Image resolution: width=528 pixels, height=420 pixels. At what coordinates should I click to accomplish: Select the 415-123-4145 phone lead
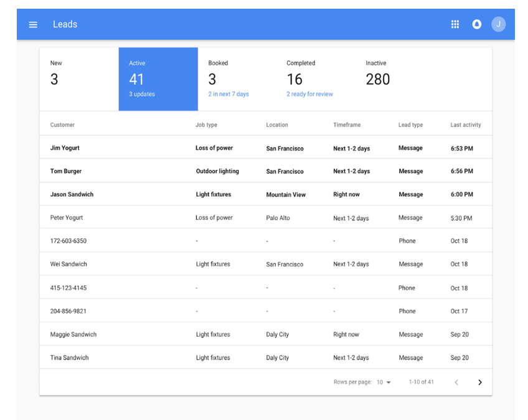(x=266, y=287)
